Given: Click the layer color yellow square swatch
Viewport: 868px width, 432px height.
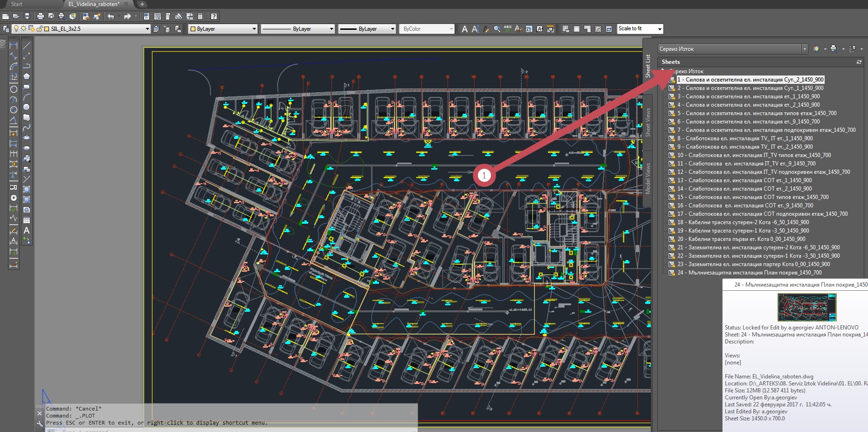Looking at the screenshot, I should coord(47,29).
